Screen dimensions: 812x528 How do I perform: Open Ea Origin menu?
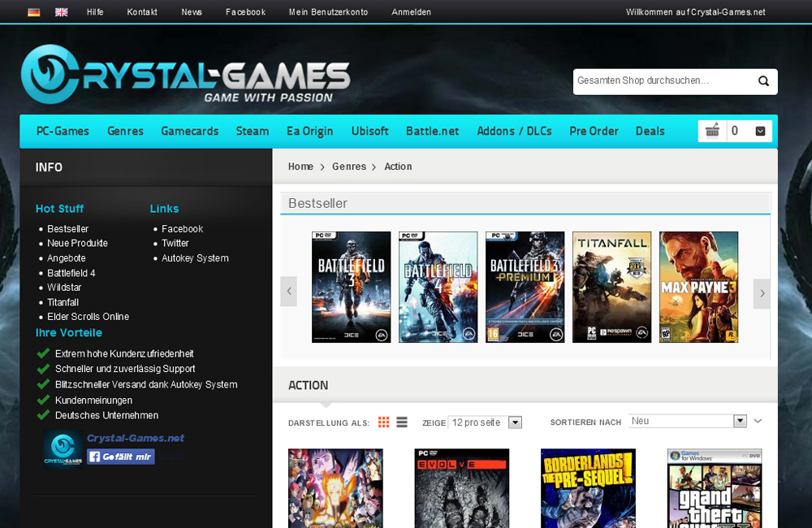[x=309, y=131]
